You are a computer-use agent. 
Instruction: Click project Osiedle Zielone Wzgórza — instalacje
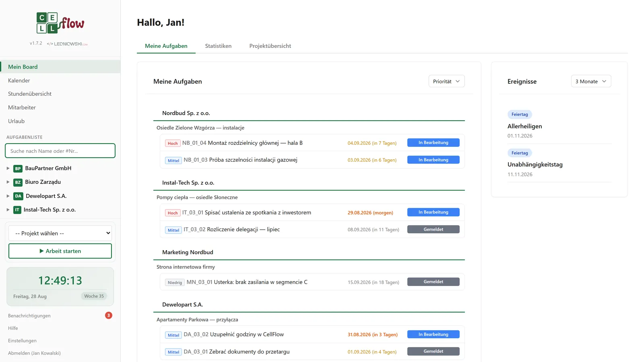(x=200, y=128)
